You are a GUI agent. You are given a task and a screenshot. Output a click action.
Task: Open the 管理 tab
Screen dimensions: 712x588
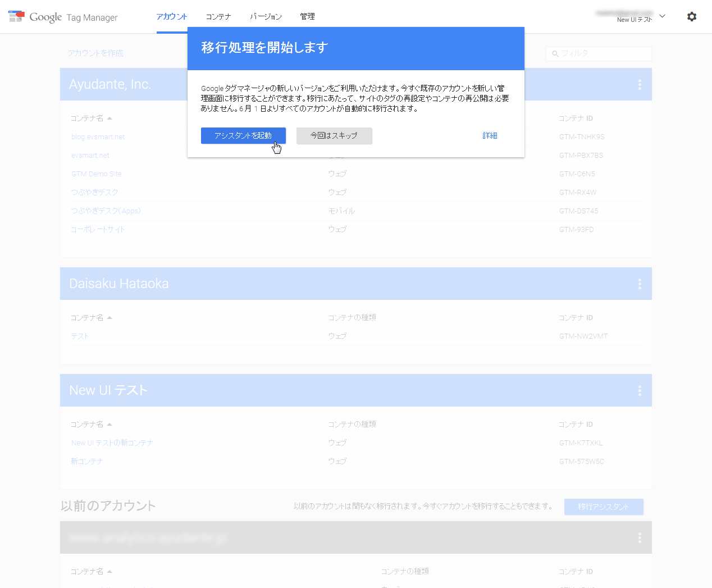(307, 16)
